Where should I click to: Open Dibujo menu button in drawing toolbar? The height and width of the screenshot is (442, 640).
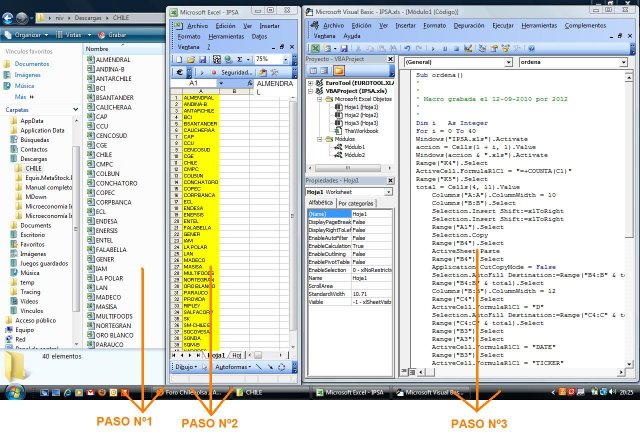coord(186,367)
